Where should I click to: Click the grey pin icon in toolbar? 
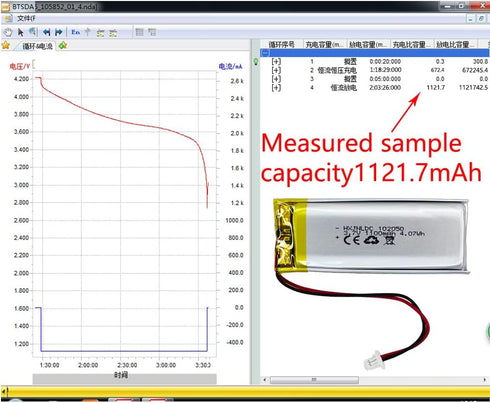tap(88, 32)
